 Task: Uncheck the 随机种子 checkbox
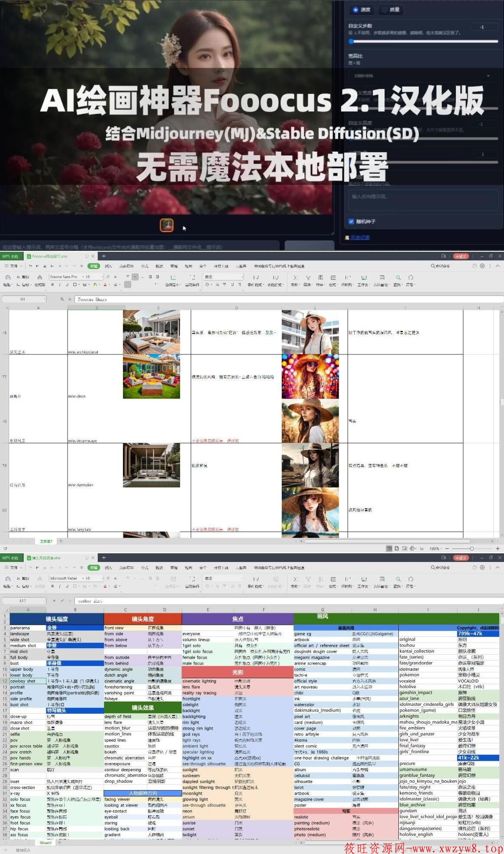point(352,221)
